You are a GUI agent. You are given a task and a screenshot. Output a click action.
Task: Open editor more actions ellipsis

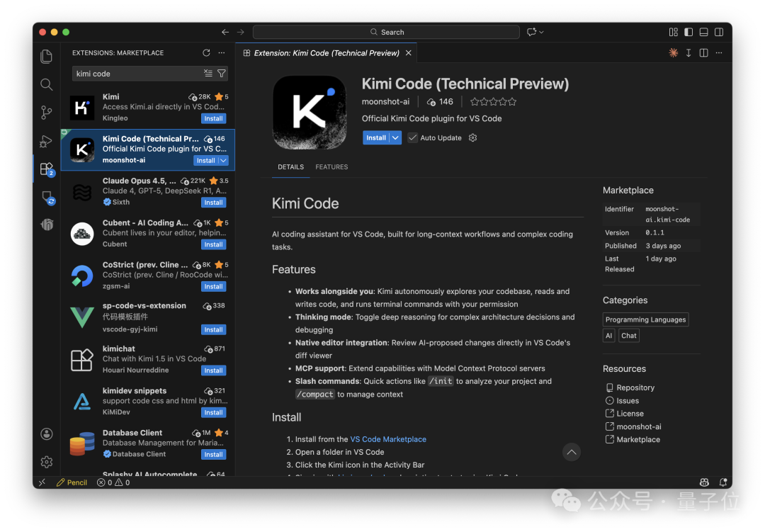[719, 52]
